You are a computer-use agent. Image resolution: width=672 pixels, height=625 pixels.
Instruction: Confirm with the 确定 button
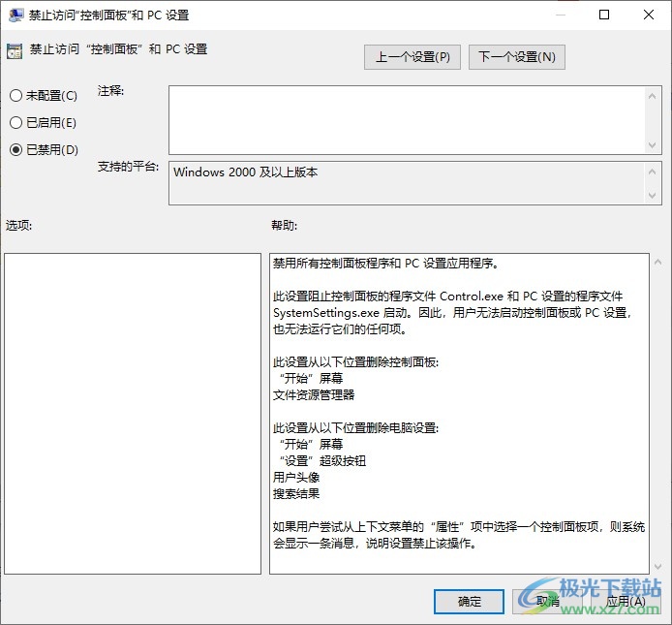click(x=469, y=602)
